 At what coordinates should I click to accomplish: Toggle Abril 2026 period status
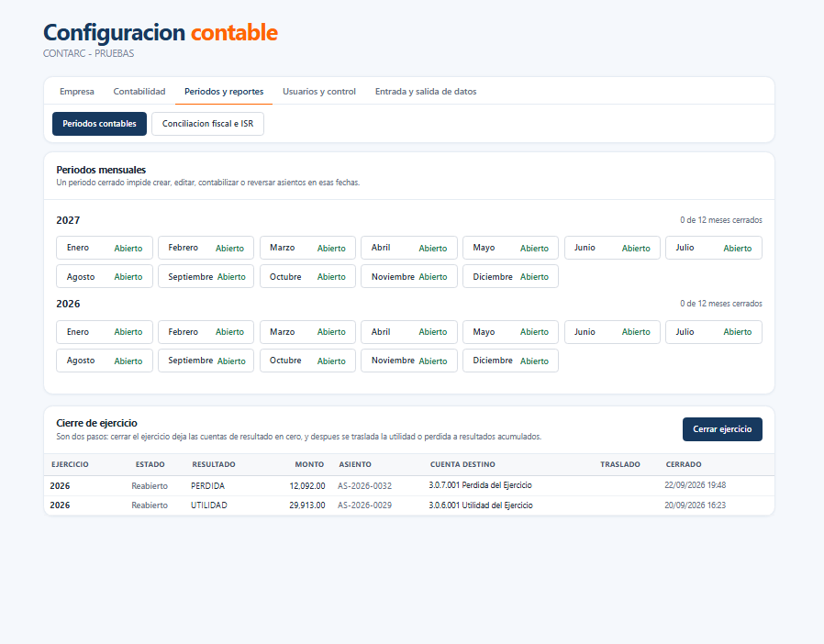(409, 332)
